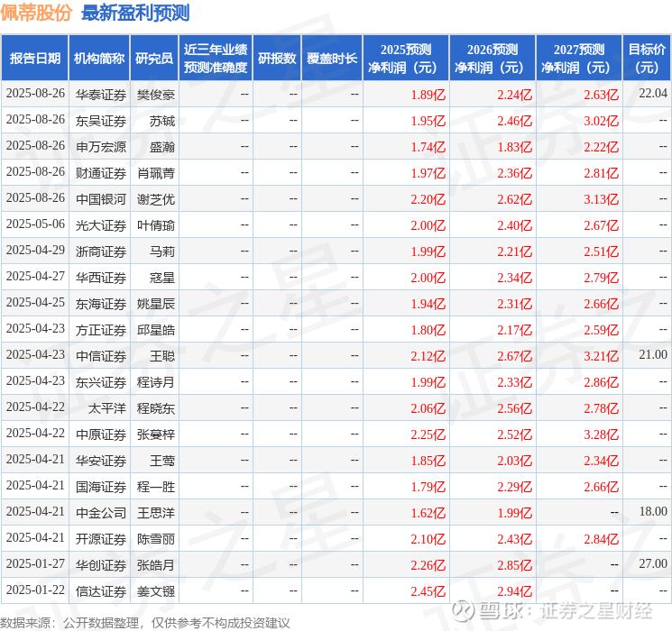The image size is (672, 631).
Task: Click the 2025-05-06 report date
Action: [35, 224]
